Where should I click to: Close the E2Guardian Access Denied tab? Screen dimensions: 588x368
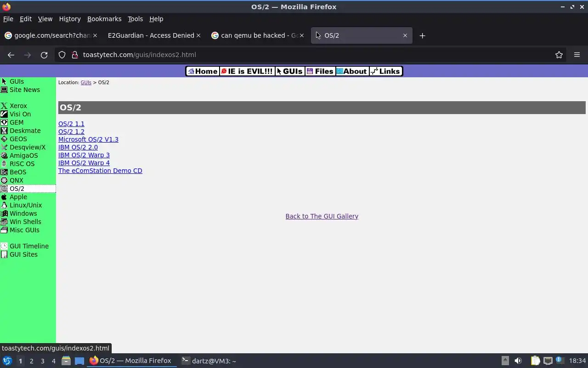(198, 35)
